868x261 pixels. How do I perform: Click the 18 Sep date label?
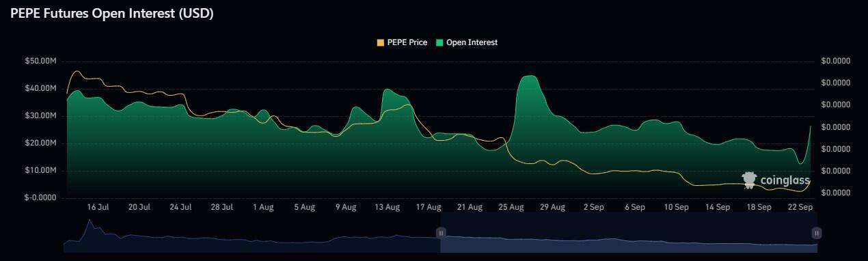click(x=759, y=206)
